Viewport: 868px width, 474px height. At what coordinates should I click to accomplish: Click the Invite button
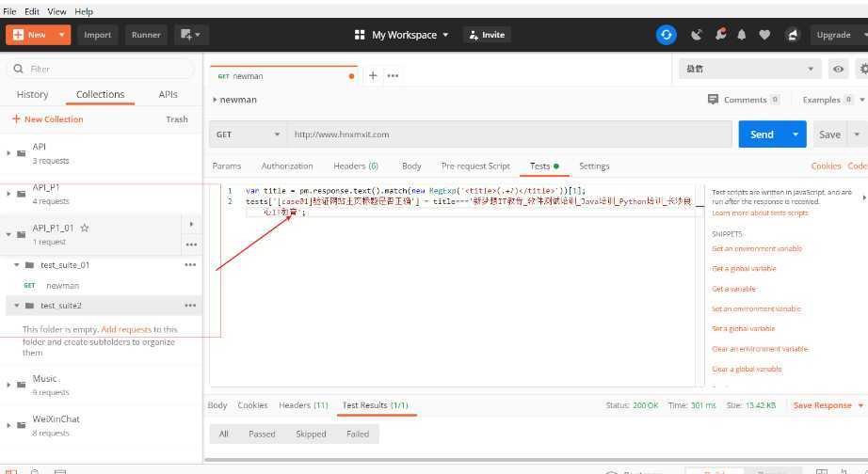(x=487, y=35)
